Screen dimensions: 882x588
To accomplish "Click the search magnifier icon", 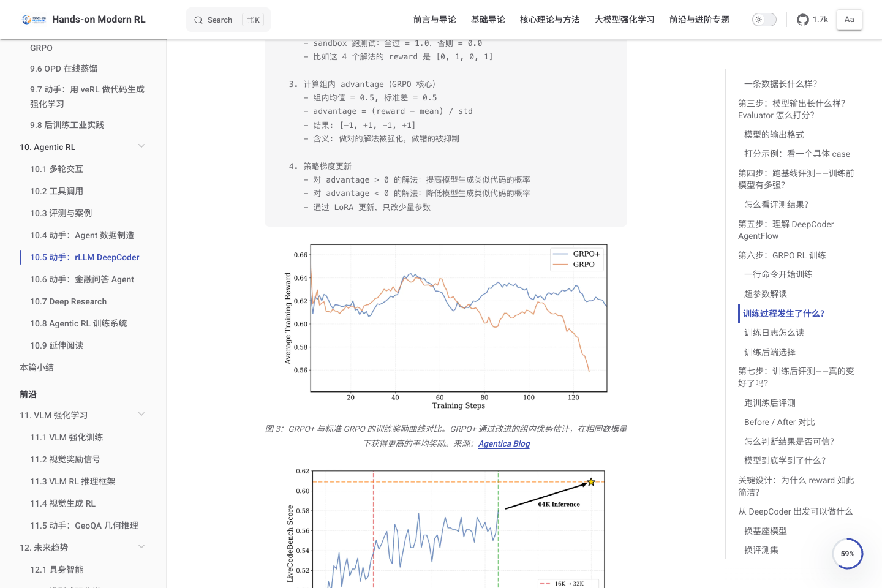I will pos(198,20).
